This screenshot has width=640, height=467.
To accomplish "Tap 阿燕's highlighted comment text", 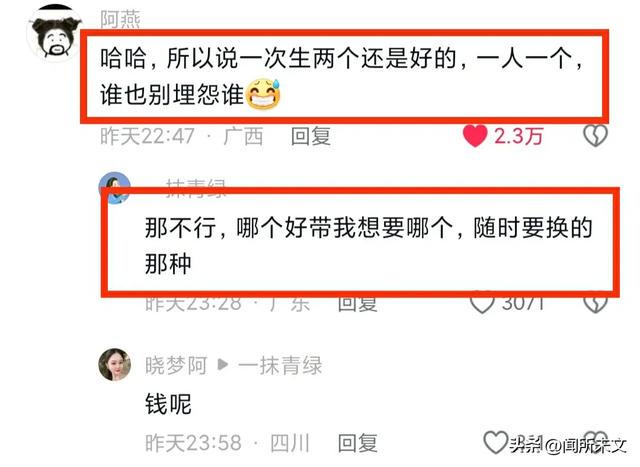I will pos(341,76).
